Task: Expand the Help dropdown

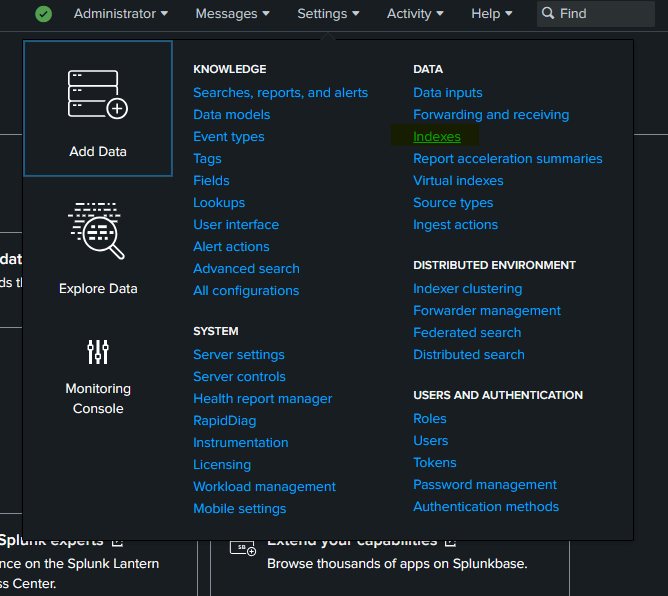Action: click(492, 14)
